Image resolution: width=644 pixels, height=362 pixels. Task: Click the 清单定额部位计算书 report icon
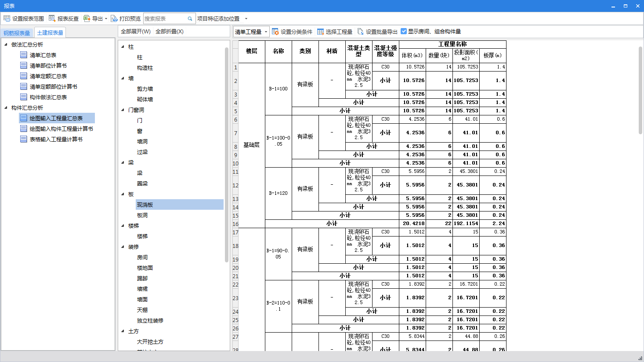pyautogui.click(x=24, y=86)
